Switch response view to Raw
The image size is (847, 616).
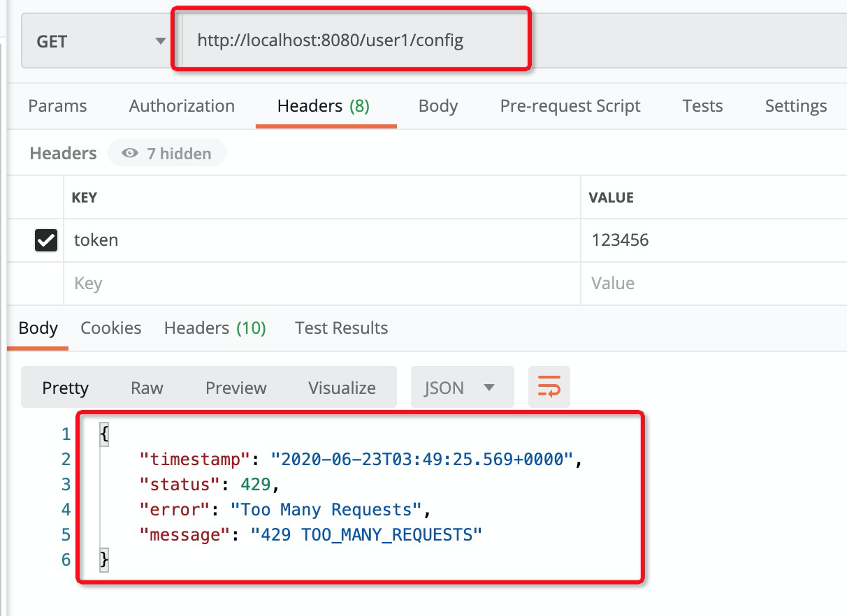click(147, 388)
